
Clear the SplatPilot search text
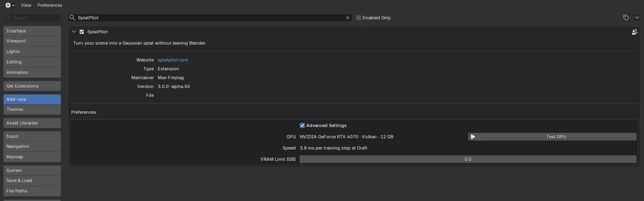coord(348,18)
